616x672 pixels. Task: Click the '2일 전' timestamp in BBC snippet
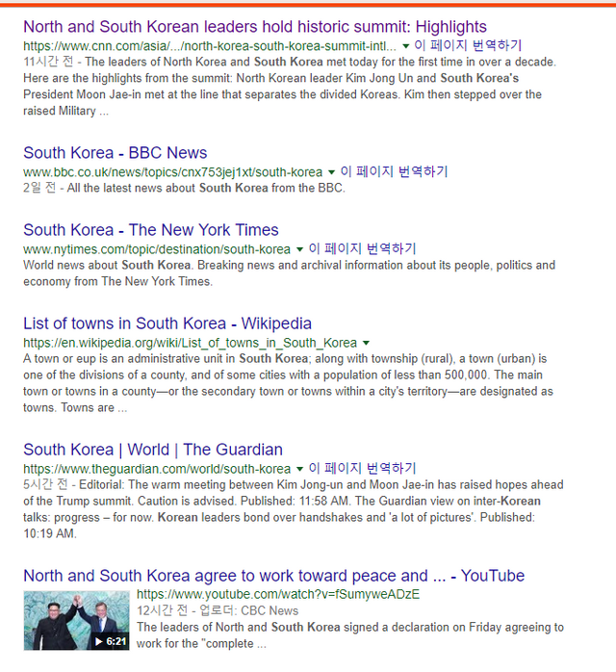(x=39, y=188)
